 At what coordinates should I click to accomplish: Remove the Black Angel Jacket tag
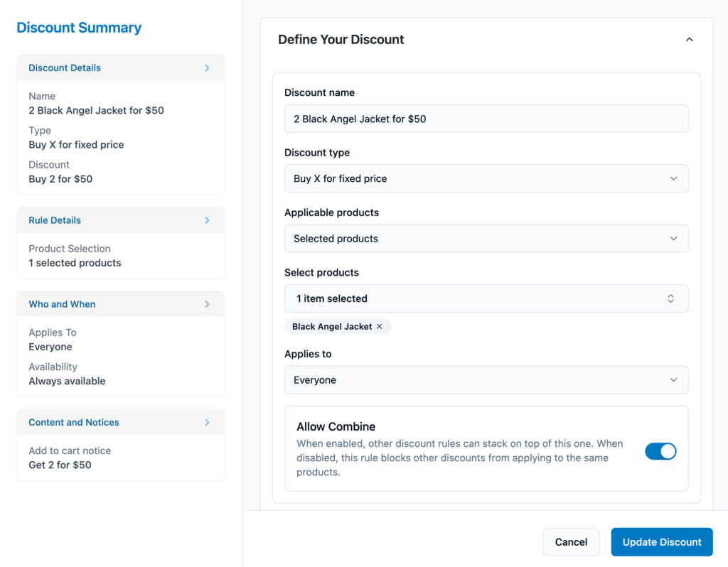tap(380, 327)
